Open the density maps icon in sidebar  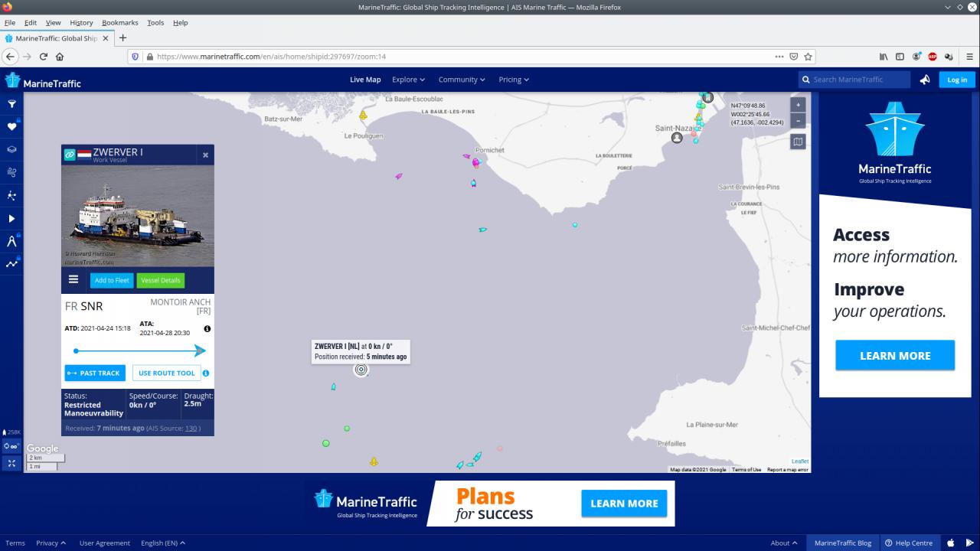[11, 195]
